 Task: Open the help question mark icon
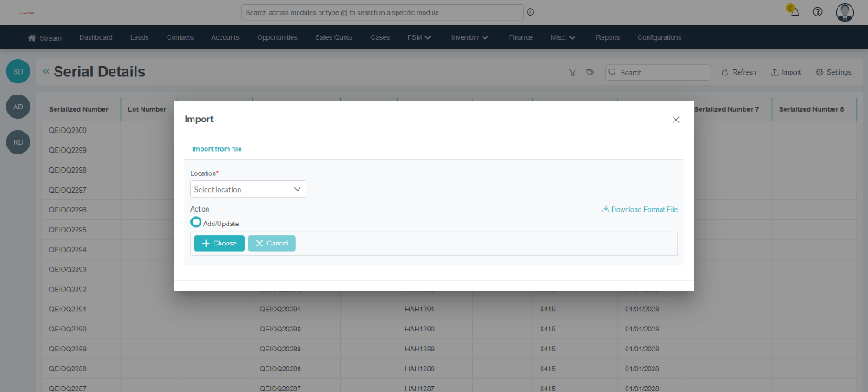point(818,12)
